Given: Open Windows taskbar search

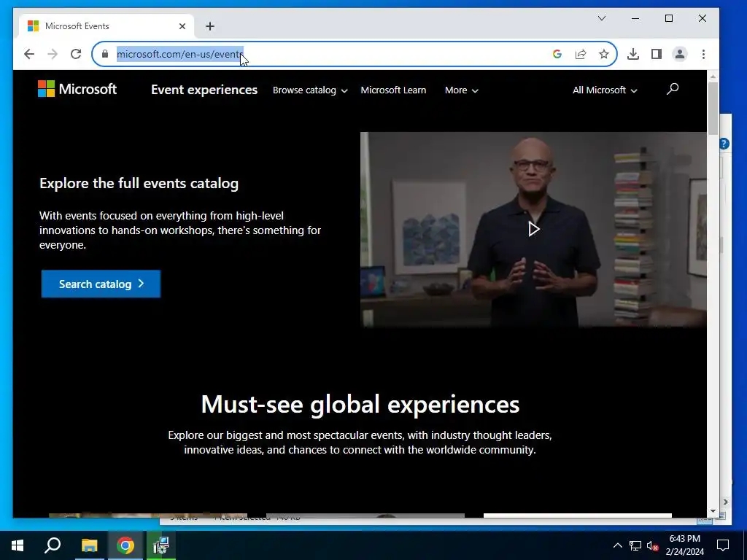Looking at the screenshot, I should tap(53, 545).
